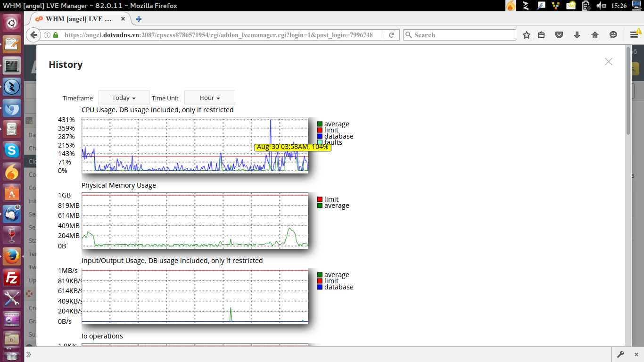
Task: Click the mail indicator in top panel
Action: pyautogui.click(x=571, y=6)
